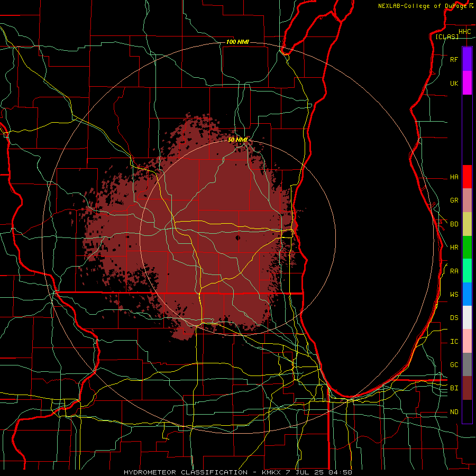Click the HR green legend swatch
This screenshot has height=476, width=476.
tap(467, 248)
